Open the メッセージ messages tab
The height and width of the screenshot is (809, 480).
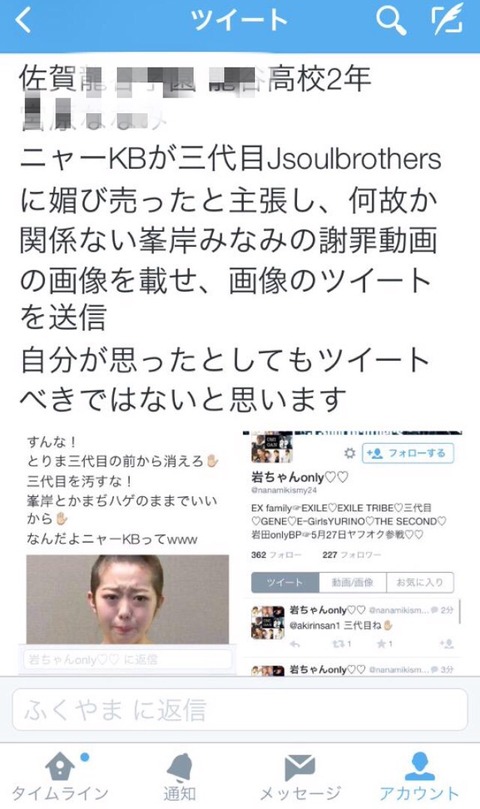[x=300, y=776]
